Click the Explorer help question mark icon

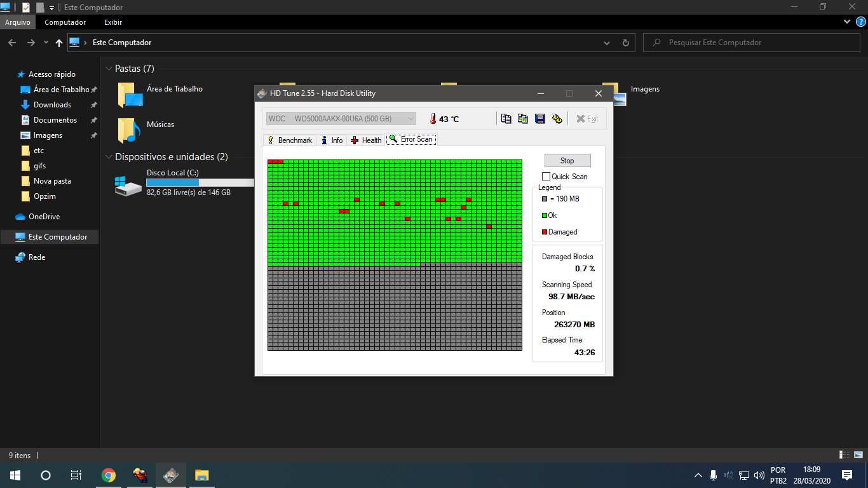click(x=860, y=22)
